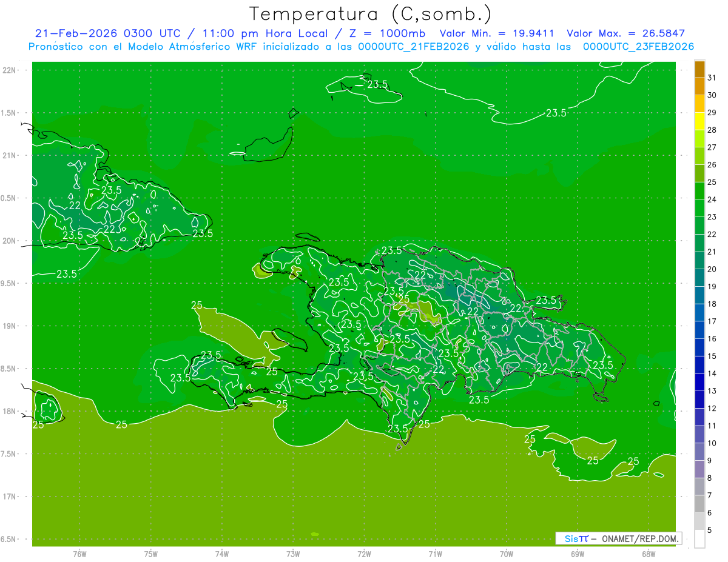Click the legend swatch between 14 and 15

[699, 365]
